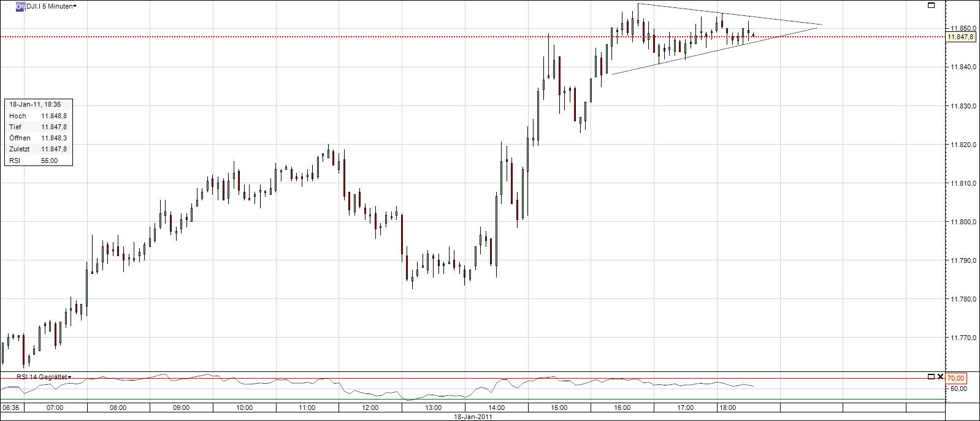This screenshot has width=980, height=421.
Task: Click the 12:00 time axis label
Action: [x=370, y=408]
